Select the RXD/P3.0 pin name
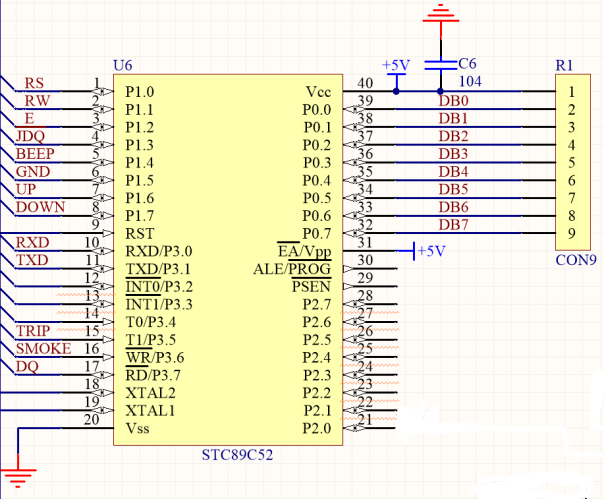Screen dimensions: 605x499 coord(159,252)
